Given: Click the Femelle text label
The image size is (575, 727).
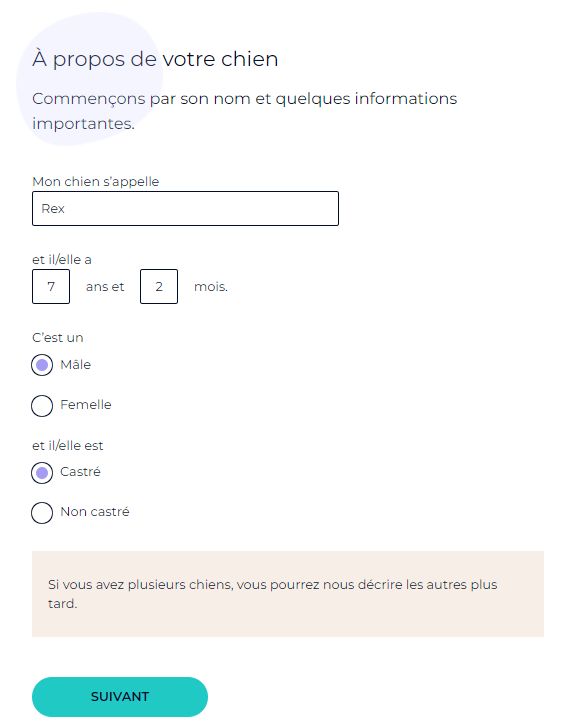Looking at the screenshot, I should pos(86,405).
